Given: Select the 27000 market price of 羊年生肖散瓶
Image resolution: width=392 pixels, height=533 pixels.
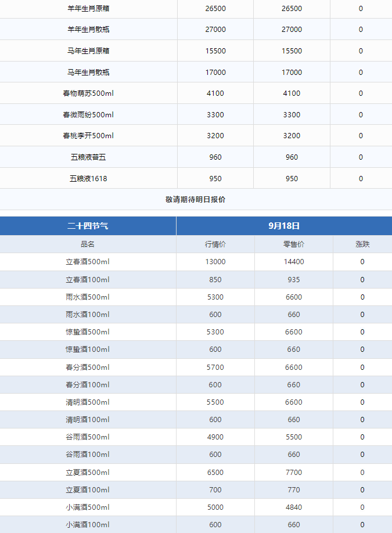Looking at the screenshot, I should [x=215, y=30].
